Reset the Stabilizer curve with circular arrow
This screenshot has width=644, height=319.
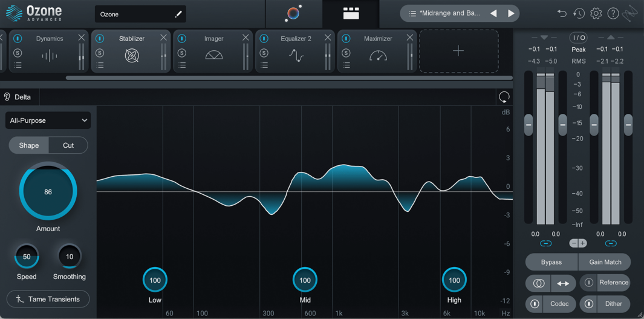(x=504, y=97)
